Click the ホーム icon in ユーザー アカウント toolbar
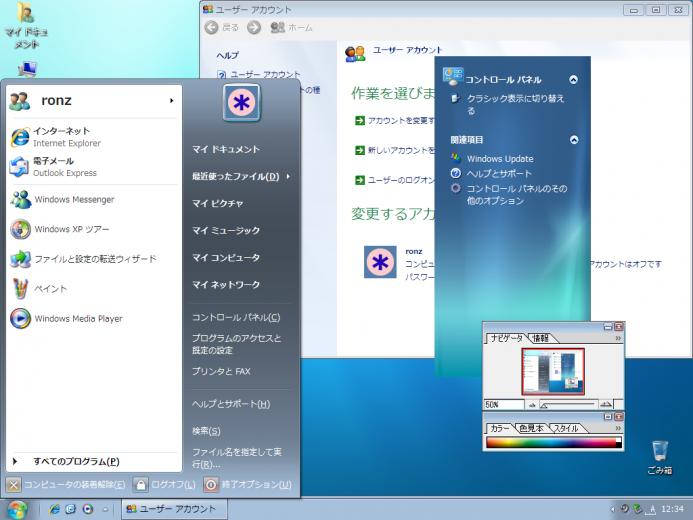 278,27
